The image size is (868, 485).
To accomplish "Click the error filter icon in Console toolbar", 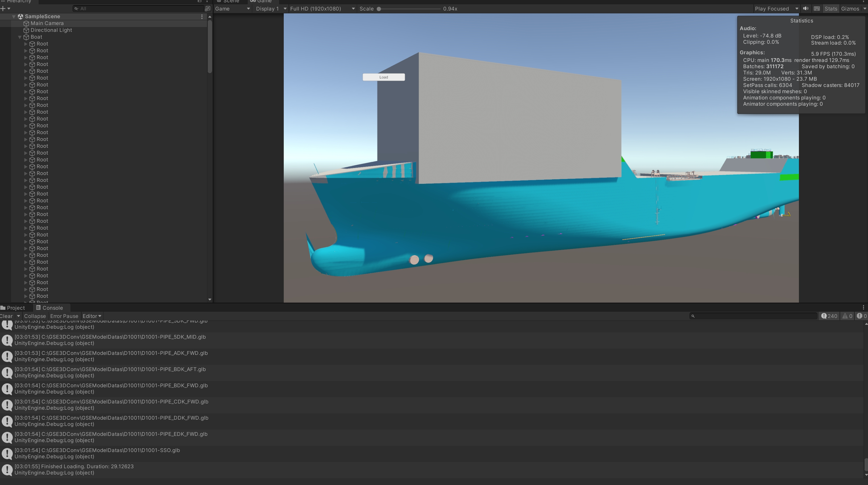I will (x=861, y=316).
